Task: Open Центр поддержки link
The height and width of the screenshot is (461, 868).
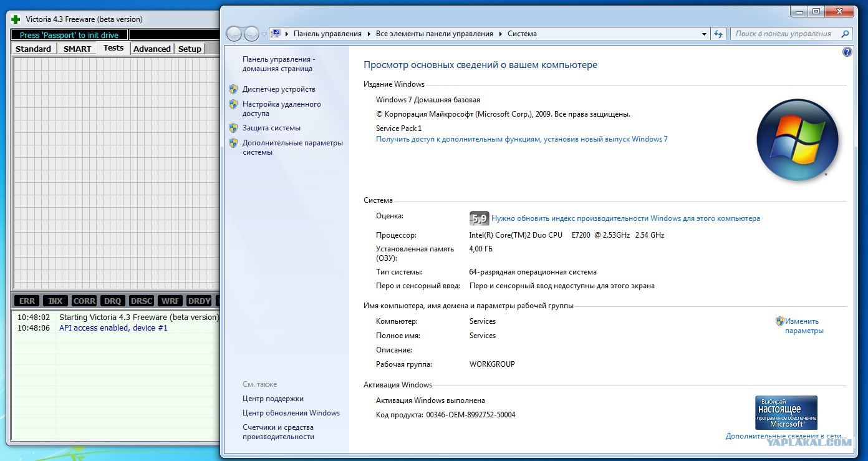Action: click(273, 399)
